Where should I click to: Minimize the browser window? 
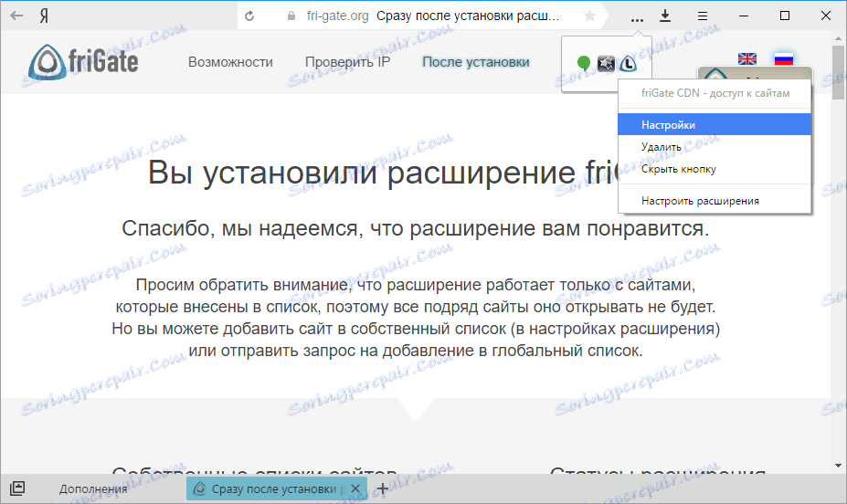(x=744, y=16)
